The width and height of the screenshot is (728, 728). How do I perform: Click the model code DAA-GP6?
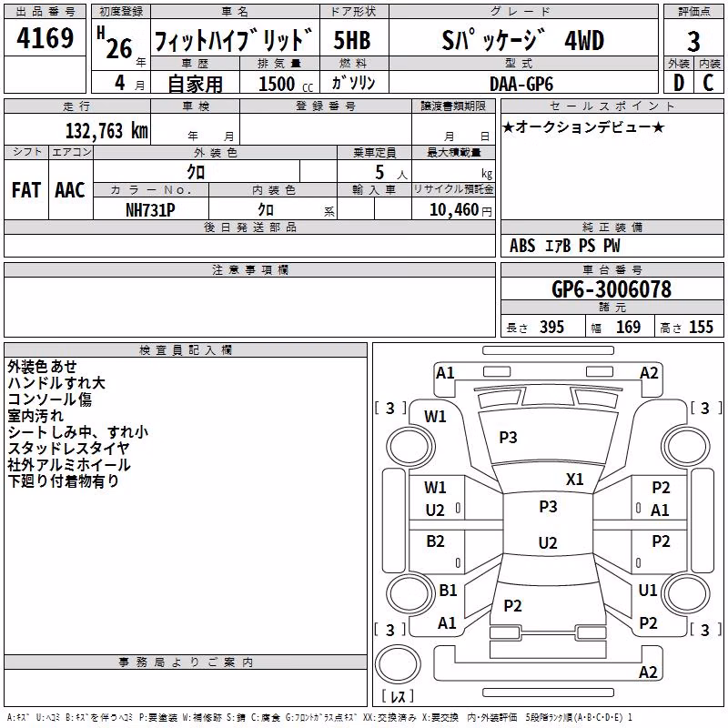pos(521,84)
